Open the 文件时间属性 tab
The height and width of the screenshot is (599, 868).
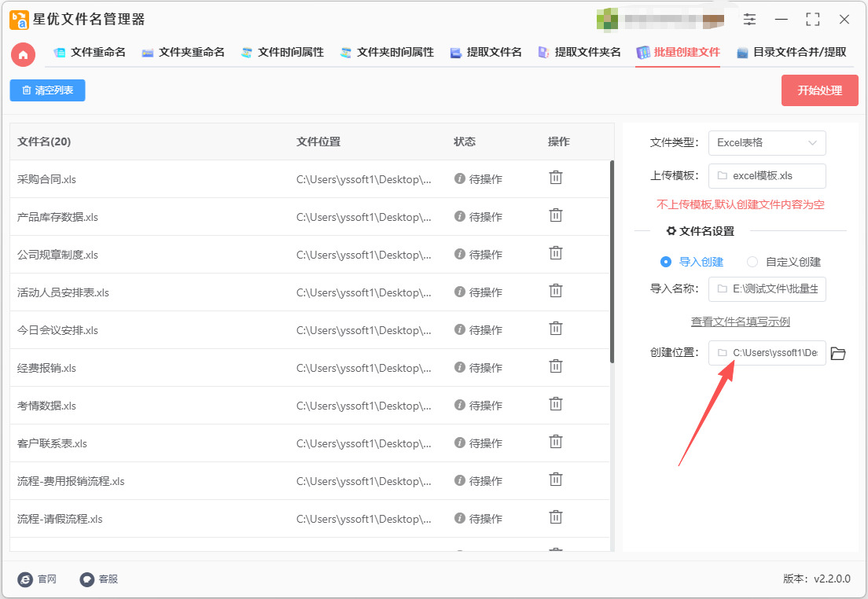tap(282, 52)
